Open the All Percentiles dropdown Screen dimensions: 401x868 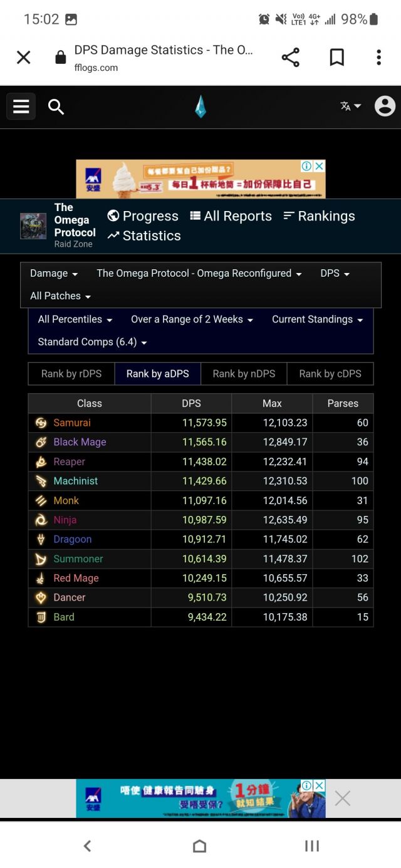(x=75, y=319)
